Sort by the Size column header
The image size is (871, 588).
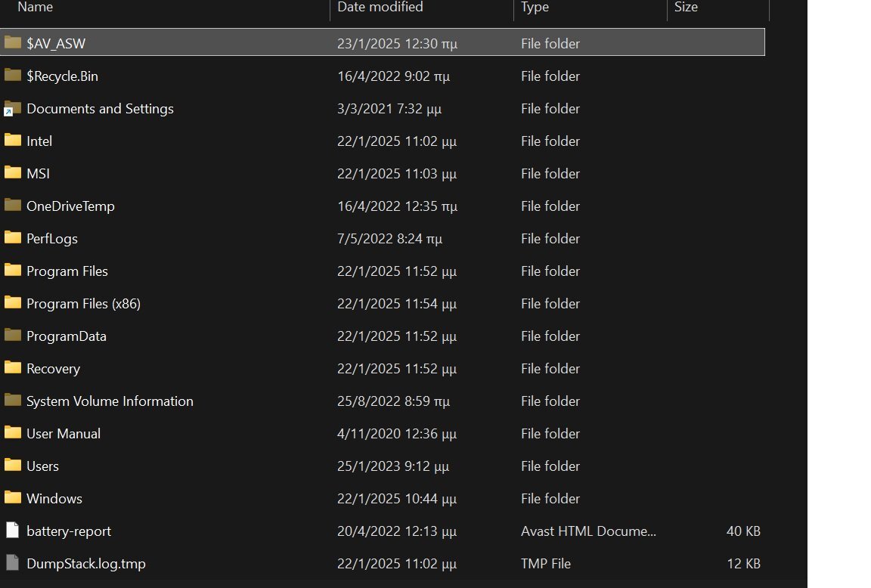pyautogui.click(x=686, y=8)
